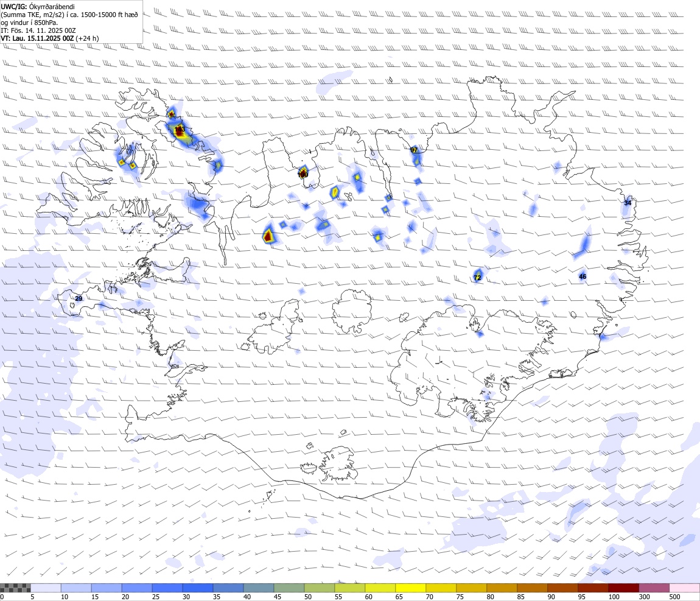Click the map value label "29"
Screen dimensions: 700x601
coord(79,299)
